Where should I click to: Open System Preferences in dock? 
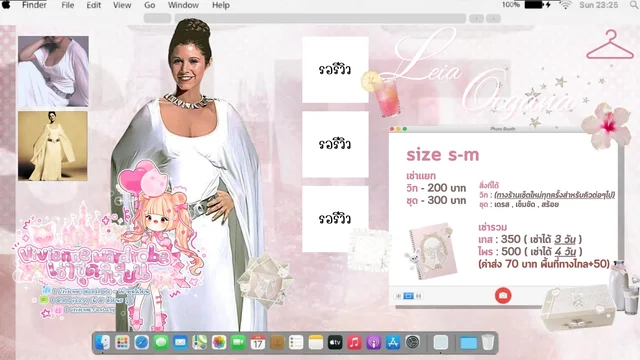tap(413, 342)
